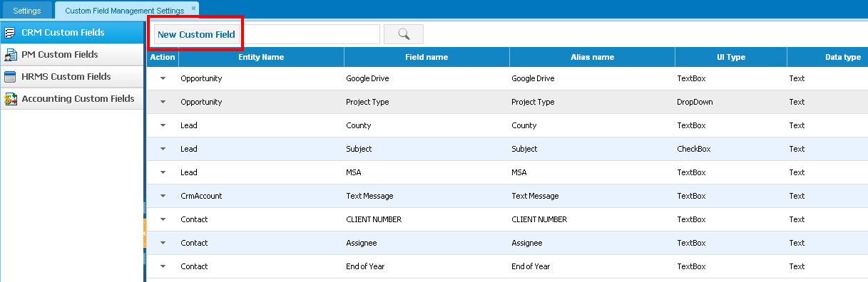
Task: Sort by the Entity Name column header
Action: (x=261, y=57)
